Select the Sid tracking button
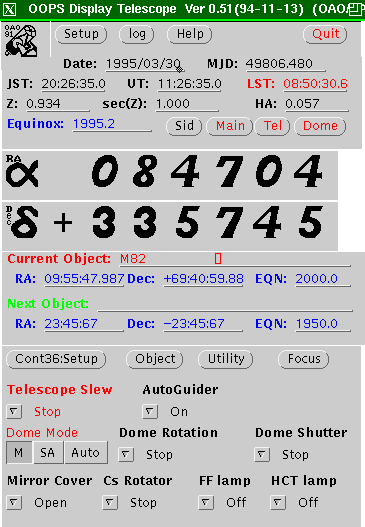Viewport: 365px width, 527px height. pyautogui.click(x=184, y=126)
